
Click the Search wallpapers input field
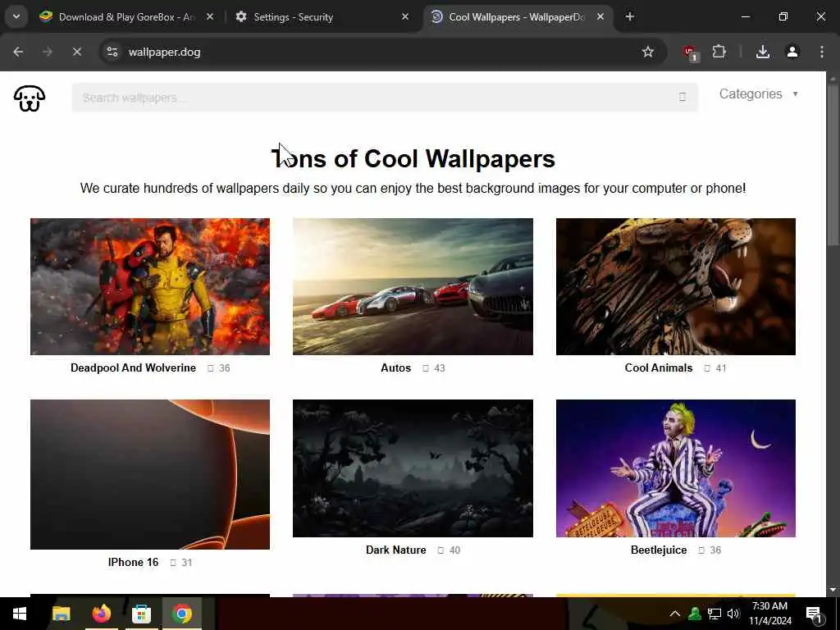point(385,98)
